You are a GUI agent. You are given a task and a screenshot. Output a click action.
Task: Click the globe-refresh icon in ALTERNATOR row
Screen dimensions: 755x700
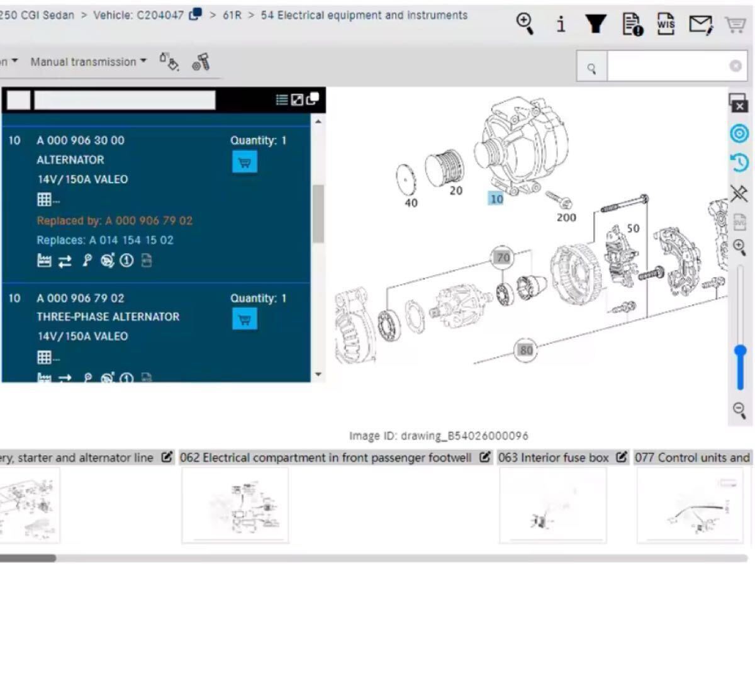tap(108, 261)
